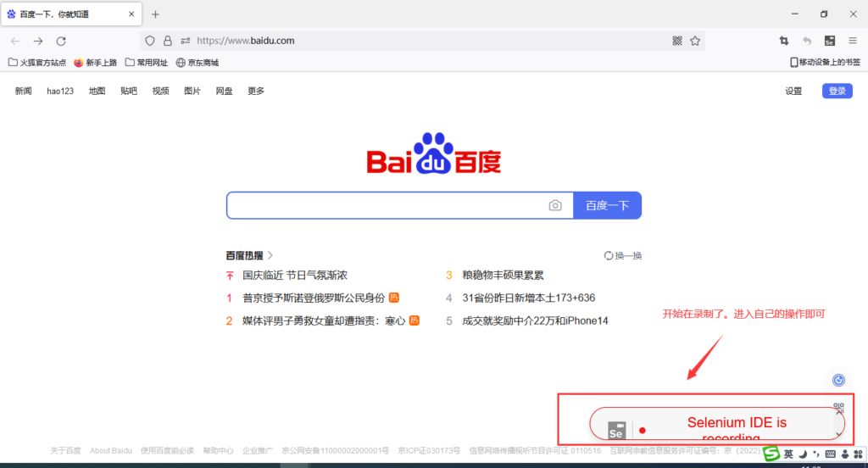868x468 pixels.
Task: Click the shield tracking protection icon
Action: coord(150,41)
